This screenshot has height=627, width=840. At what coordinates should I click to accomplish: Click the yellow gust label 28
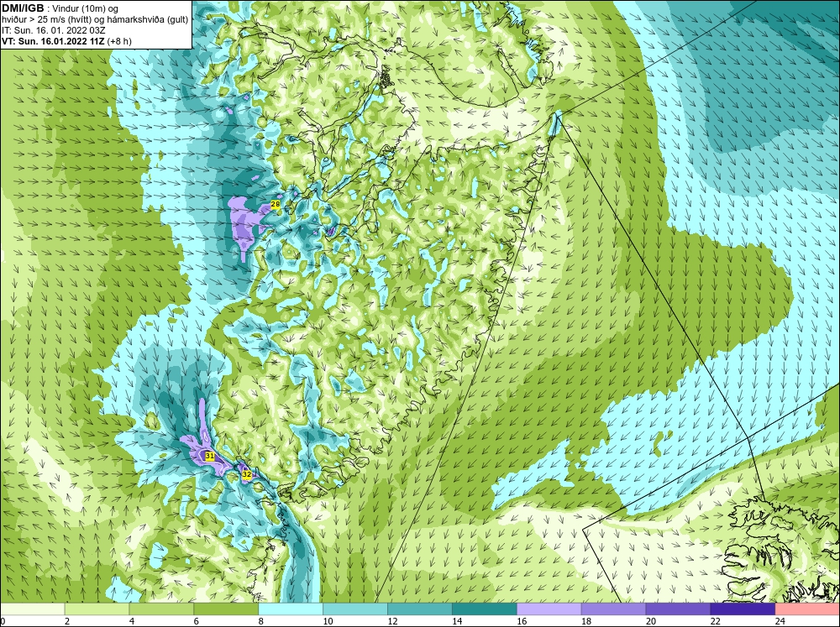276,205
